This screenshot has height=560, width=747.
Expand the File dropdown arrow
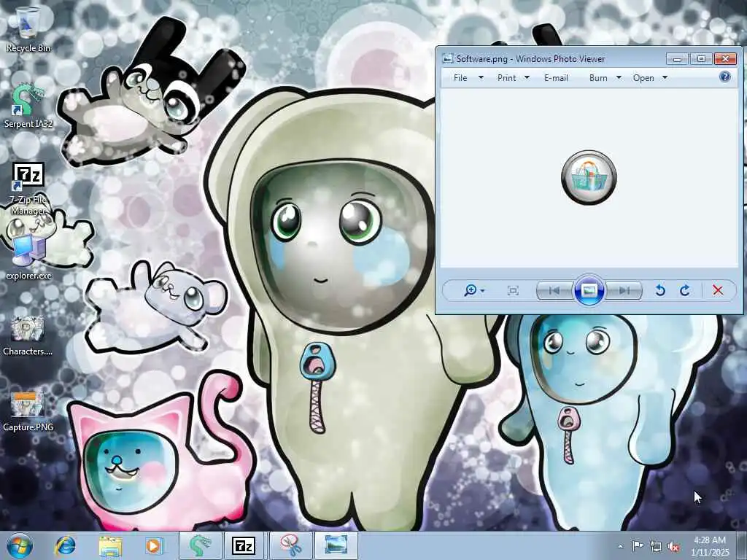point(481,77)
